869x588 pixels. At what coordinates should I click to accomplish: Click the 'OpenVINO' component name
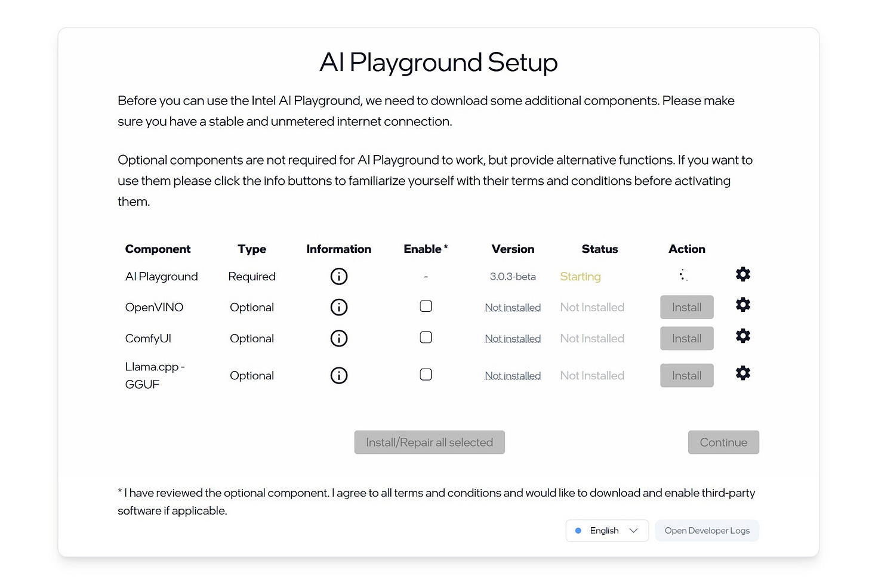pyautogui.click(x=154, y=308)
